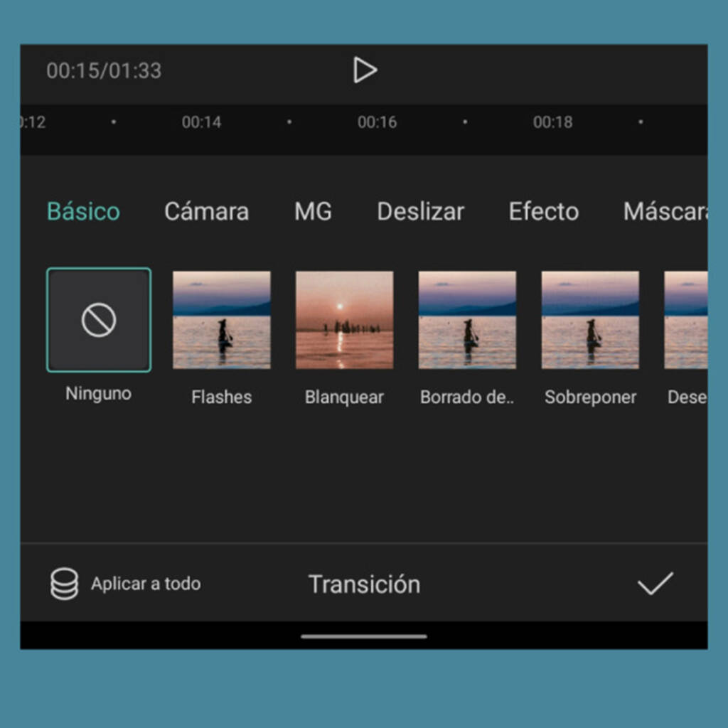This screenshot has width=728, height=728.
Task: Tap the Aplicar a todo stack icon
Action: pyautogui.click(x=64, y=584)
